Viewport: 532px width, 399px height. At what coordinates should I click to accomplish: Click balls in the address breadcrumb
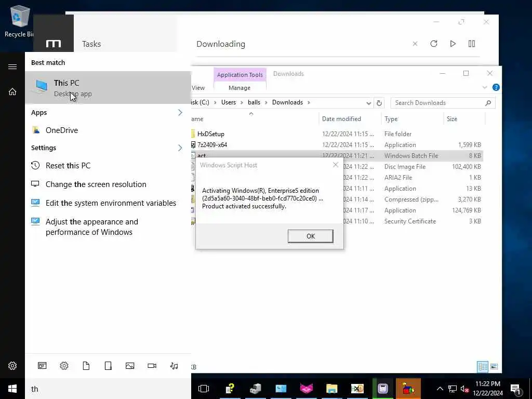254,102
